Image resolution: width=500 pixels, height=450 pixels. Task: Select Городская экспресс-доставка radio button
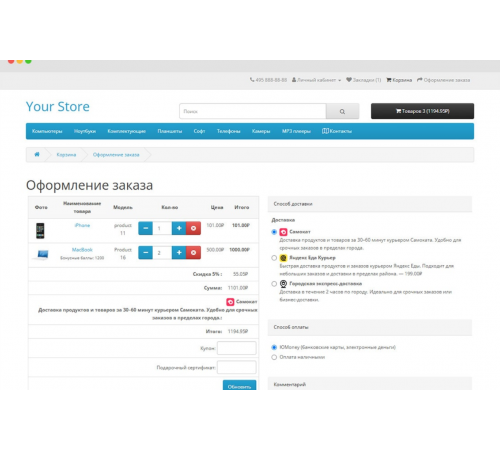coord(274,284)
